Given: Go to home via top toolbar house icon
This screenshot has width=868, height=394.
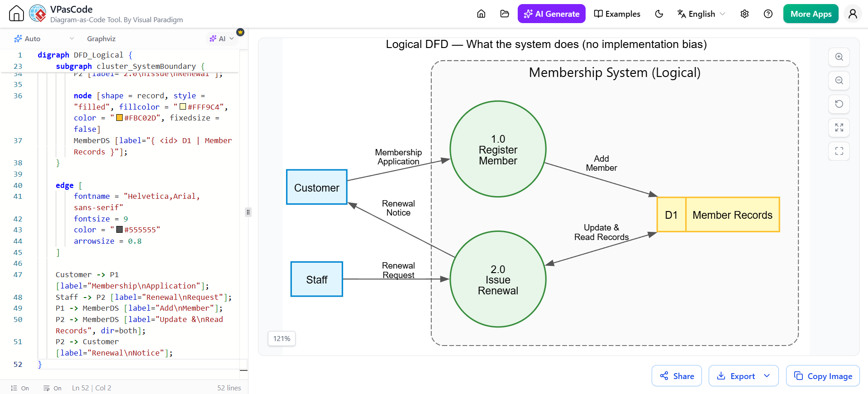Looking at the screenshot, I should (x=481, y=14).
